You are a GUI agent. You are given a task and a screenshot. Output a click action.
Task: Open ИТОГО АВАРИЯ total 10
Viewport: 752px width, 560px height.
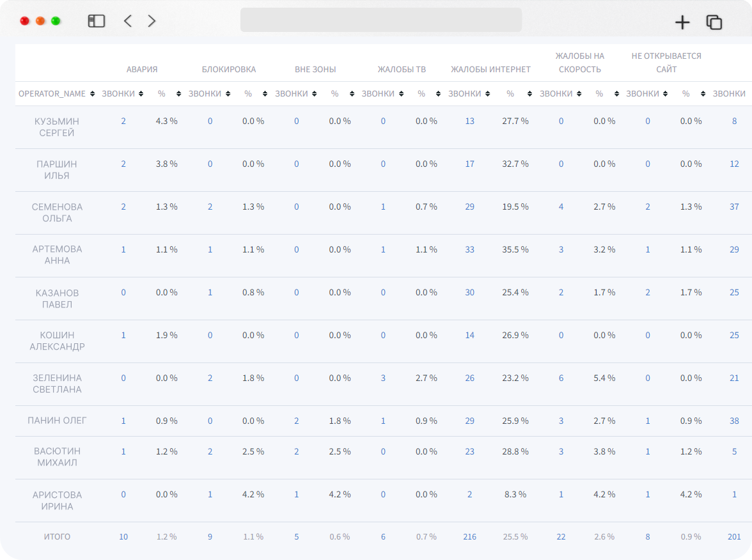point(123,537)
